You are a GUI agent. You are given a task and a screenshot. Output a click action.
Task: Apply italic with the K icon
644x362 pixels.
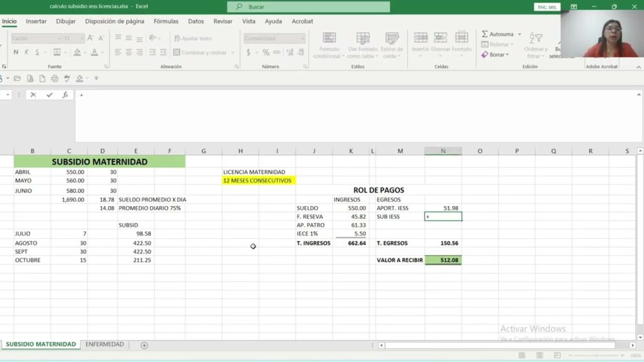pos(26,52)
